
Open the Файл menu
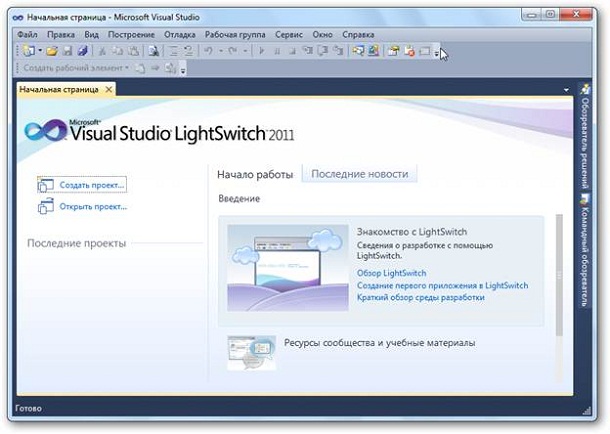(27, 34)
